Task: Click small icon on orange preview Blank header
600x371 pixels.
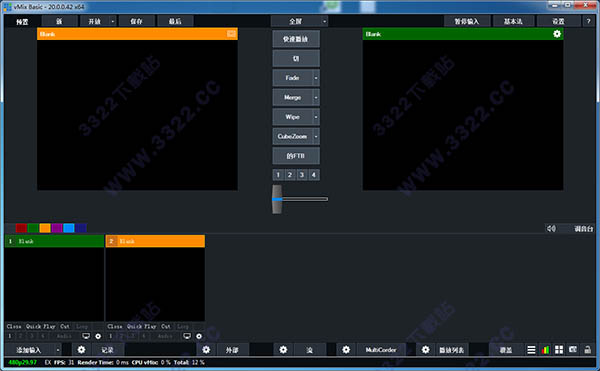Action: pyautogui.click(x=231, y=34)
